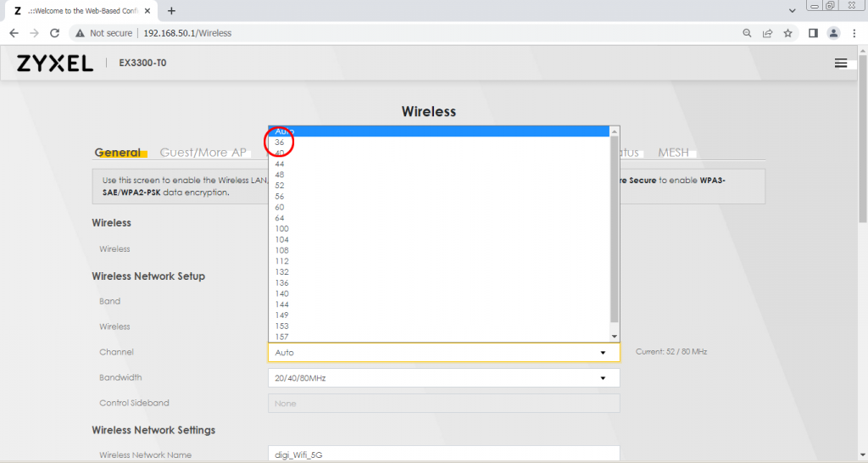Toggle the browser side panel icon

(812, 33)
